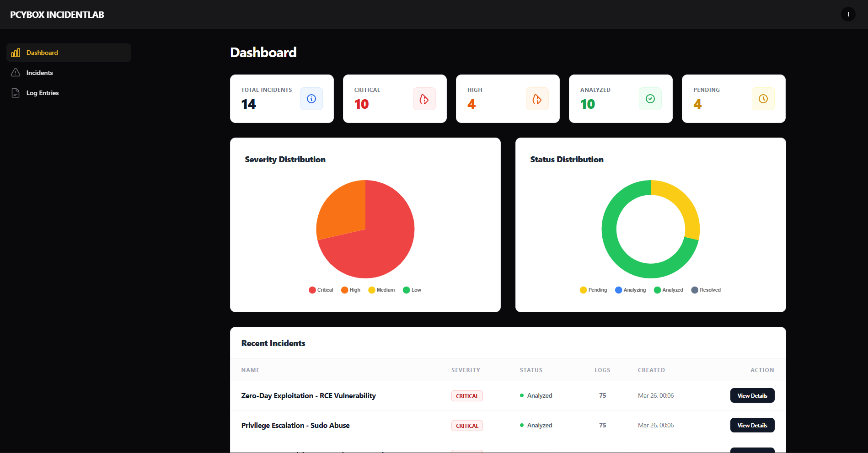
Task: Click the Analyzed card green checkmark icon
Action: [x=650, y=99]
